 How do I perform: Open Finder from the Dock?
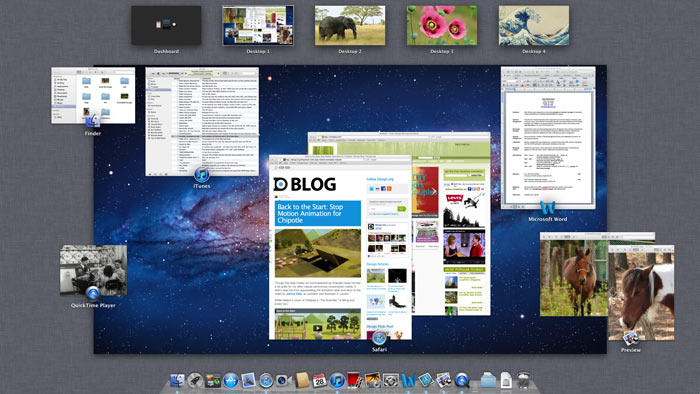click(177, 381)
